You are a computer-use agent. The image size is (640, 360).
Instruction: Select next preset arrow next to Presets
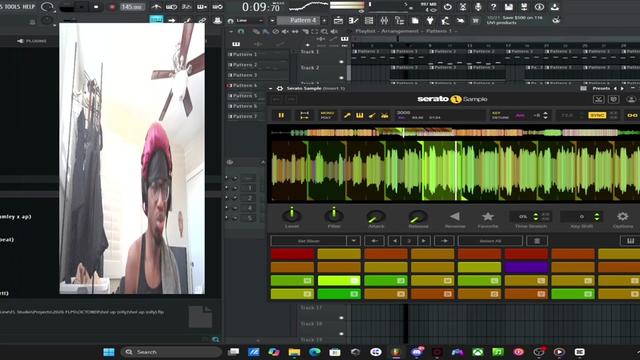[622, 88]
